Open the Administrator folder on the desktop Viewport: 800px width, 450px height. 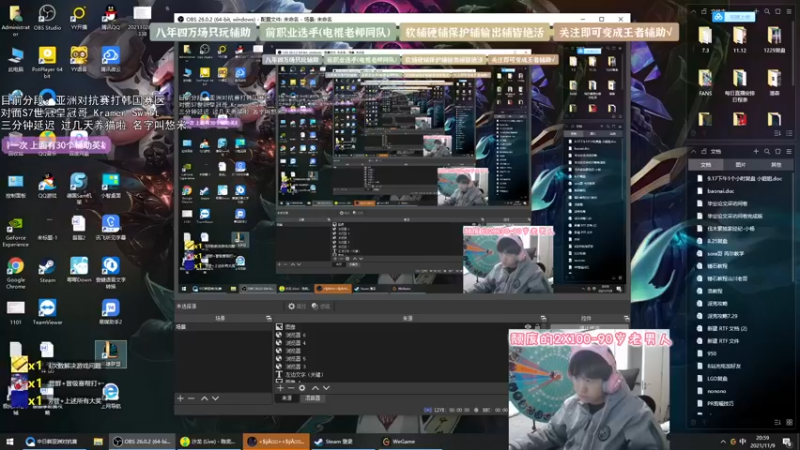(x=15, y=20)
